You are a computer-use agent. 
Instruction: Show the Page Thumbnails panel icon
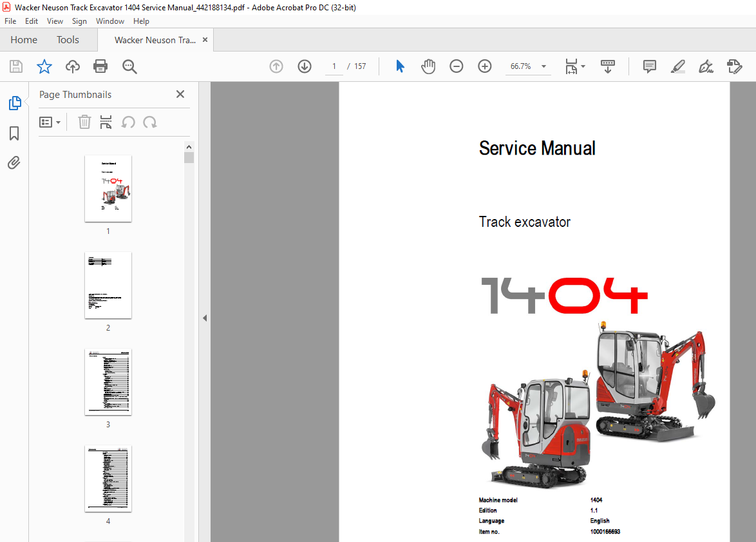click(14, 103)
